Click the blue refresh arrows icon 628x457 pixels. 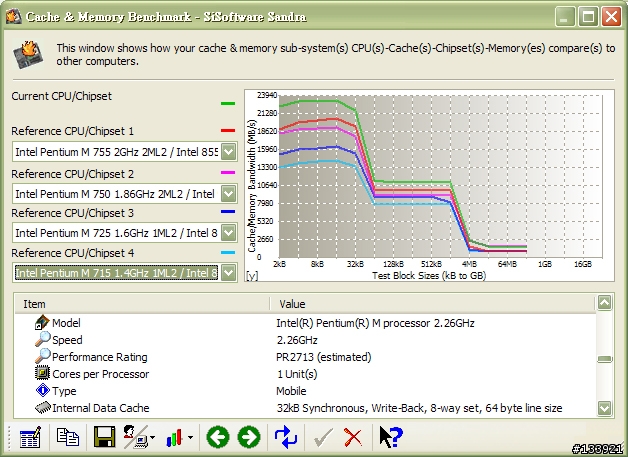pyautogui.click(x=286, y=437)
